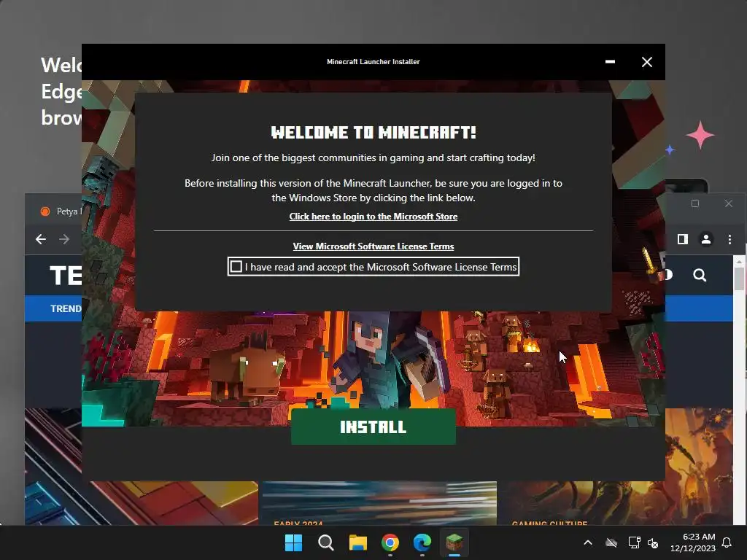Switch to Google Chrome on the taskbar

click(390, 542)
